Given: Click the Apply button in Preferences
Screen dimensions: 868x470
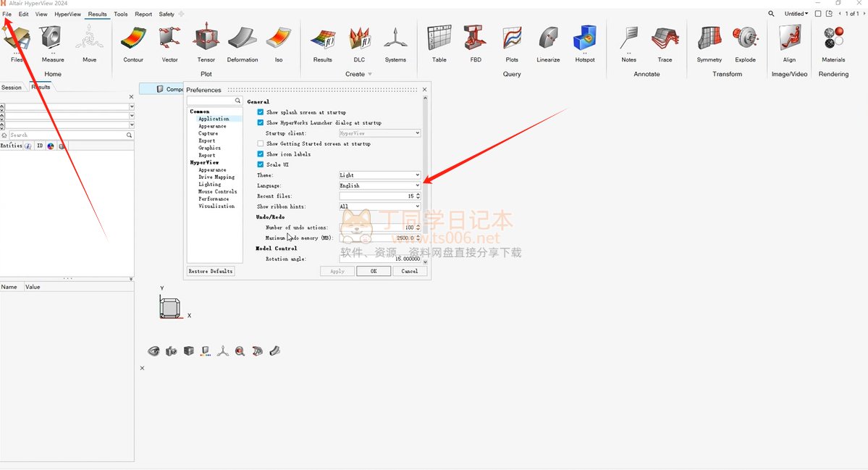Looking at the screenshot, I should [337, 272].
